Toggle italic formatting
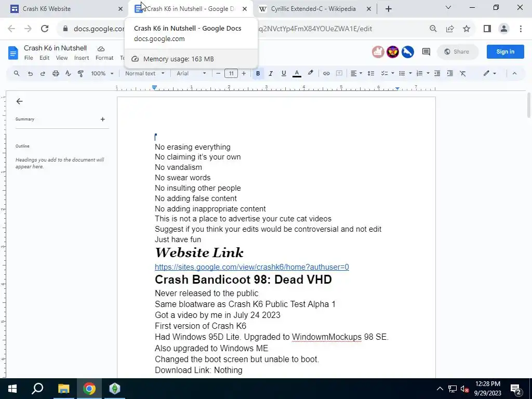This screenshot has width=532, height=399. [x=270, y=73]
